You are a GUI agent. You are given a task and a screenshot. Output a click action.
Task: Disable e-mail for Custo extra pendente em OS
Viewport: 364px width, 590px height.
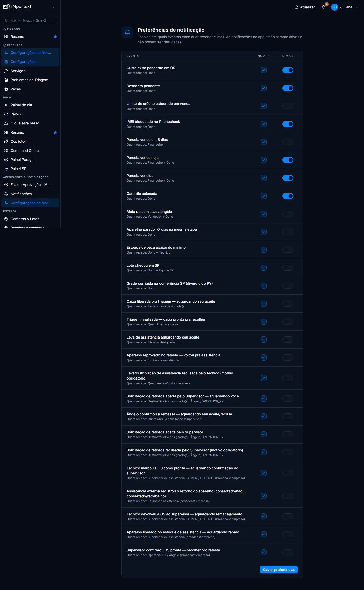pos(288,70)
